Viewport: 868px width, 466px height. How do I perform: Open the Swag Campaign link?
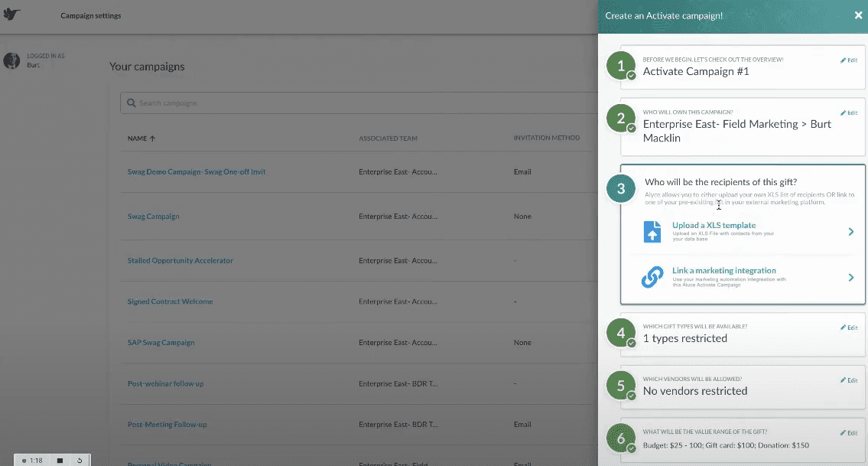coord(154,216)
